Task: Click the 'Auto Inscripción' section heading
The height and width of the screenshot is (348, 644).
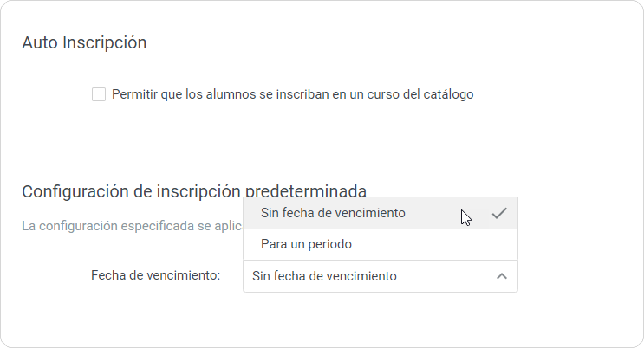Action: click(x=84, y=43)
